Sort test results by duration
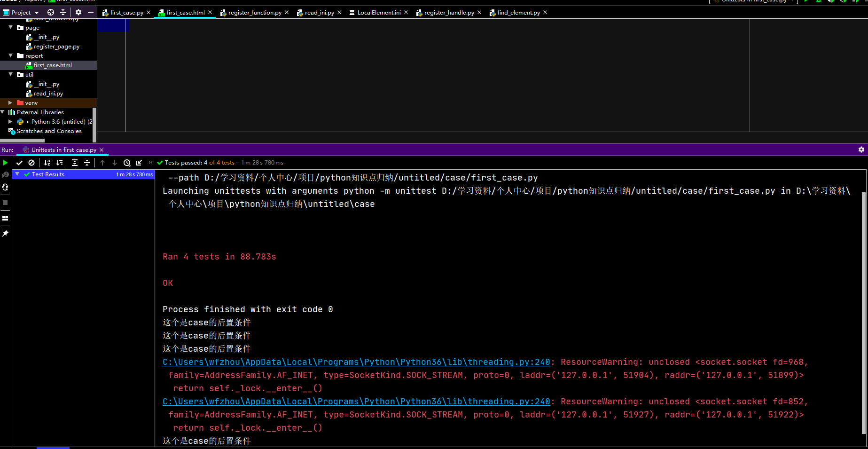Image resolution: width=868 pixels, height=449 pixels. (x=59, y=163)
